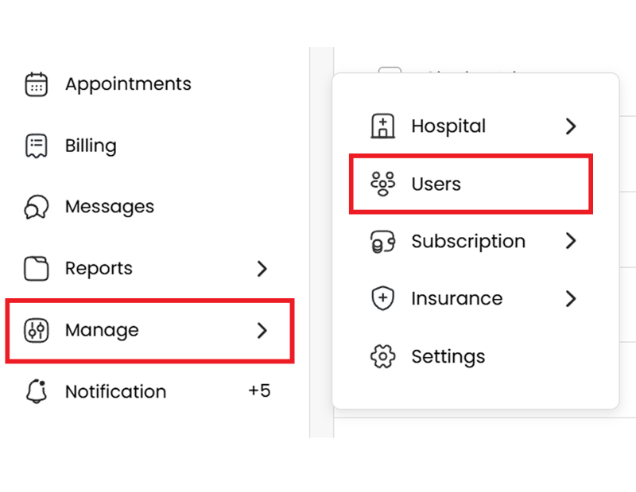Viewport: 636px width, 492px height.
Task: Click the Messages chat bubble icon
Action: [x=36, y=207]
